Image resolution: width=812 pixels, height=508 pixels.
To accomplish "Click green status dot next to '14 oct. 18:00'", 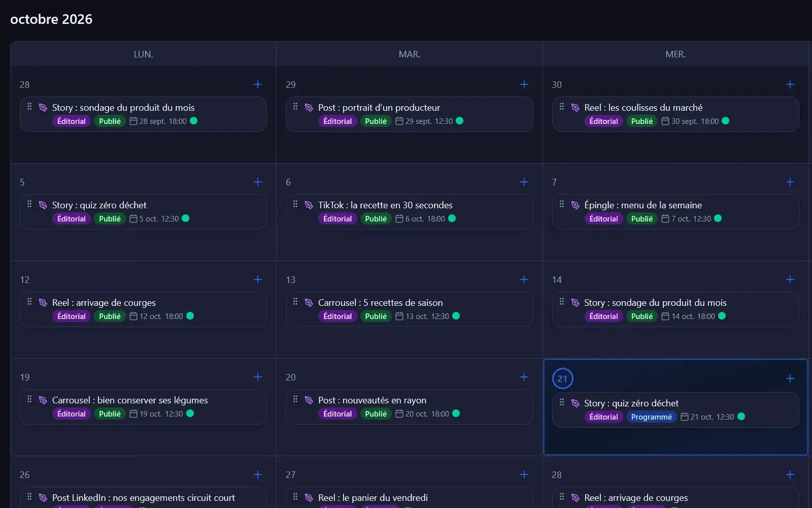I will coord(722,316).
